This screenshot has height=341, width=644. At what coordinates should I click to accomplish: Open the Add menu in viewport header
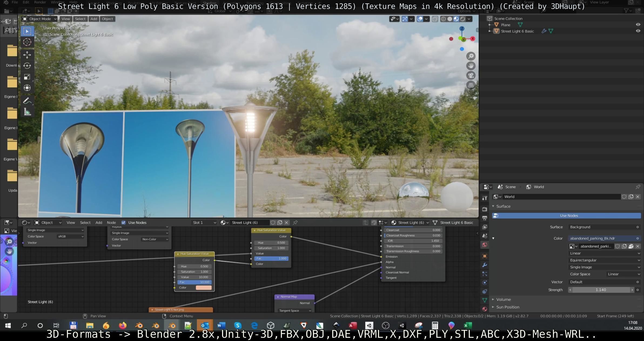[94, 19]
